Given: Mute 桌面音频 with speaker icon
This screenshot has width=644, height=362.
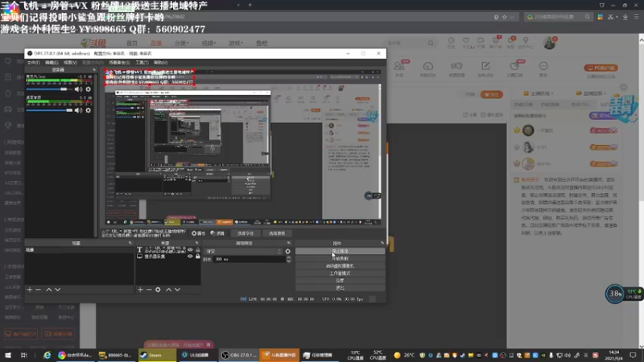Looking at the screenshot, I should (78, 110).
